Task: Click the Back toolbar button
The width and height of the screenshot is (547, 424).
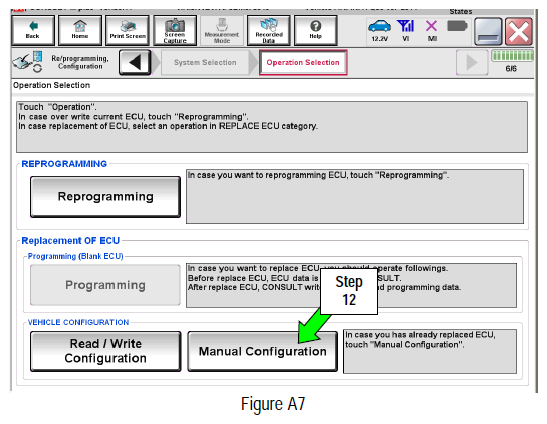Action: point(33,30)
